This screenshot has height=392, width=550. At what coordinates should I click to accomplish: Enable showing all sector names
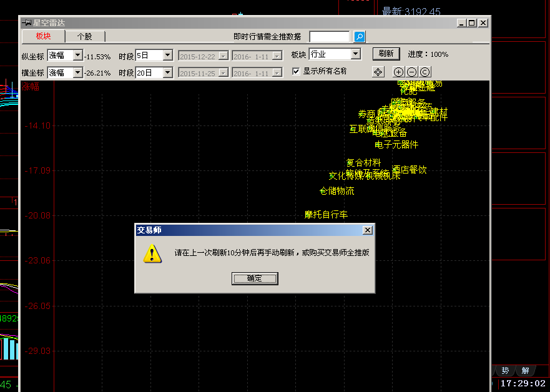[296, 71]
